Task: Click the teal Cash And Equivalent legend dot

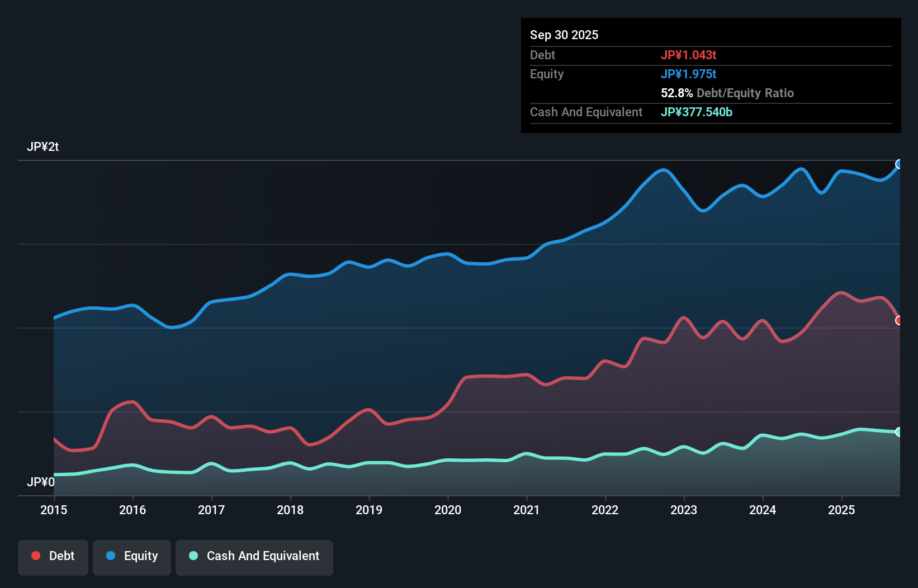Action: [192, 556]
